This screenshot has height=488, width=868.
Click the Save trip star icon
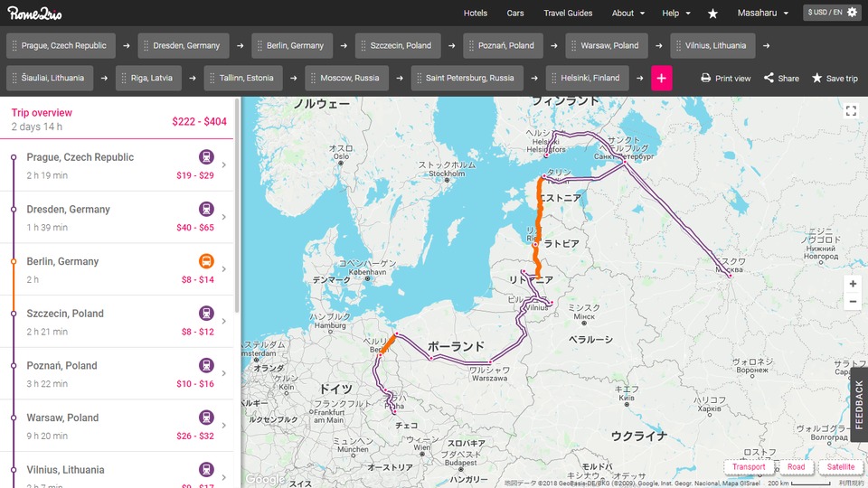click(x=816, y=78)
